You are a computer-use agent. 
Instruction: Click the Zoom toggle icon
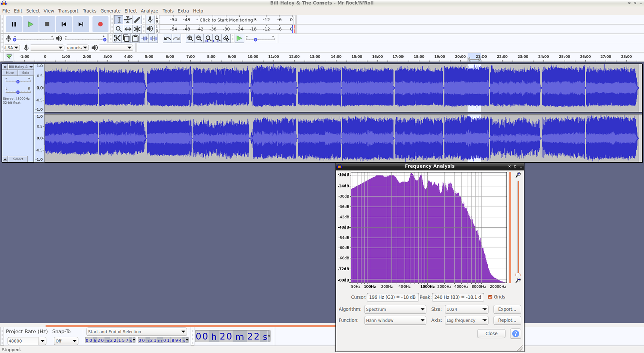pyautogui.click(x=226, y=38)
